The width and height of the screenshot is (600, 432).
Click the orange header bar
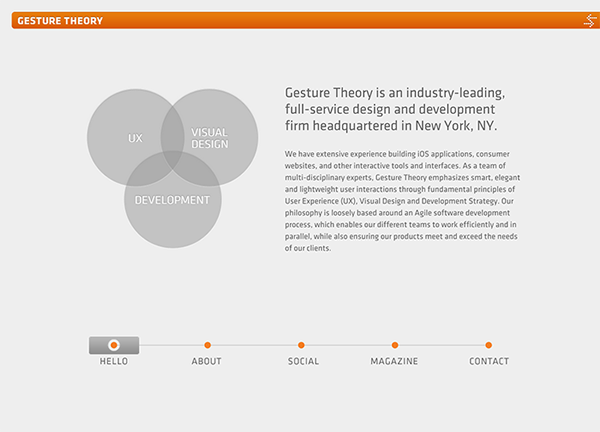(300, 20)
